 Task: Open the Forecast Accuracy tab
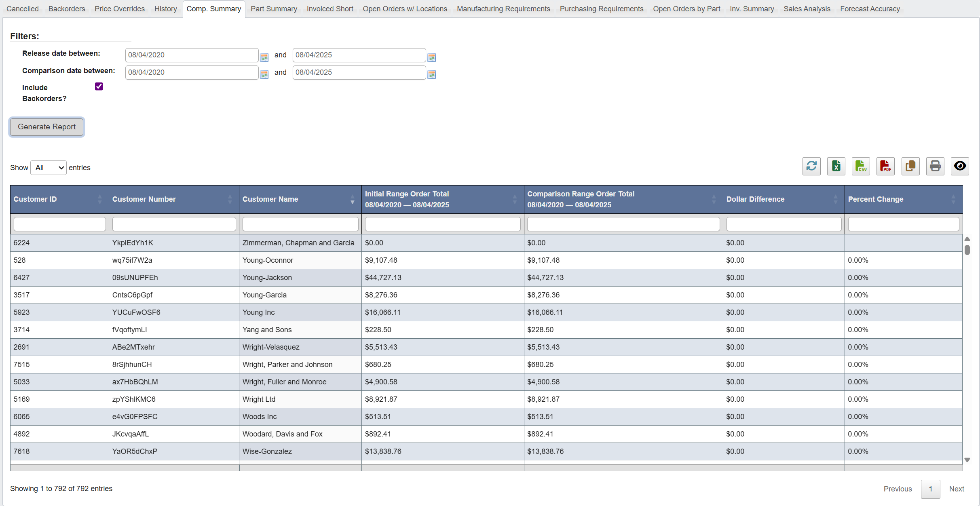click(870, 8)
